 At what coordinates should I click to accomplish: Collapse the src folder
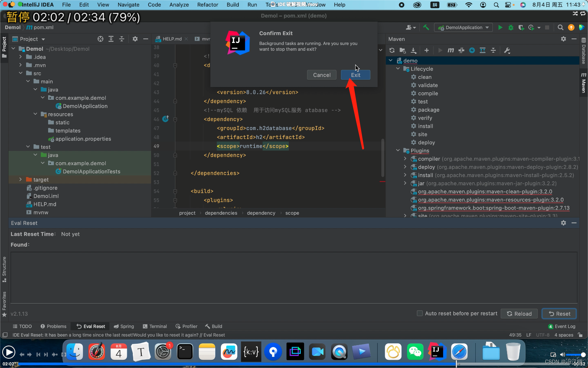tap(21, 73)
